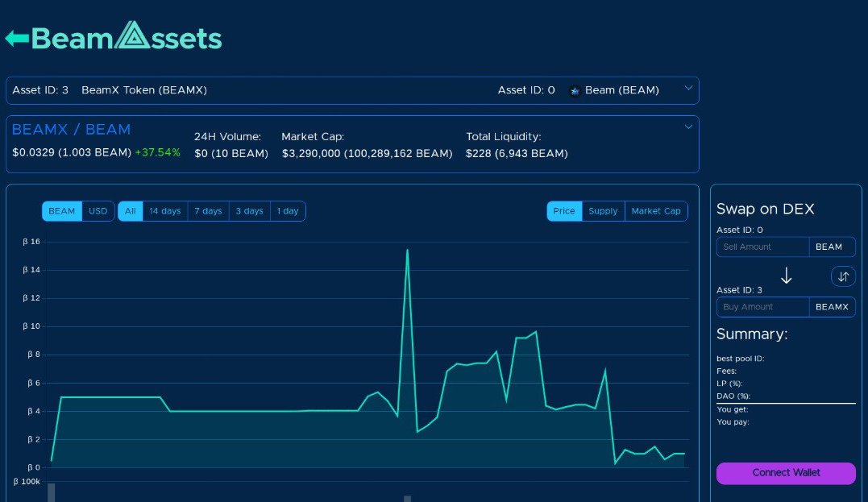This screenshot has width=868, height=502.
Task: Click the LP (%): summary label
Action: click(x=729, y=384)
